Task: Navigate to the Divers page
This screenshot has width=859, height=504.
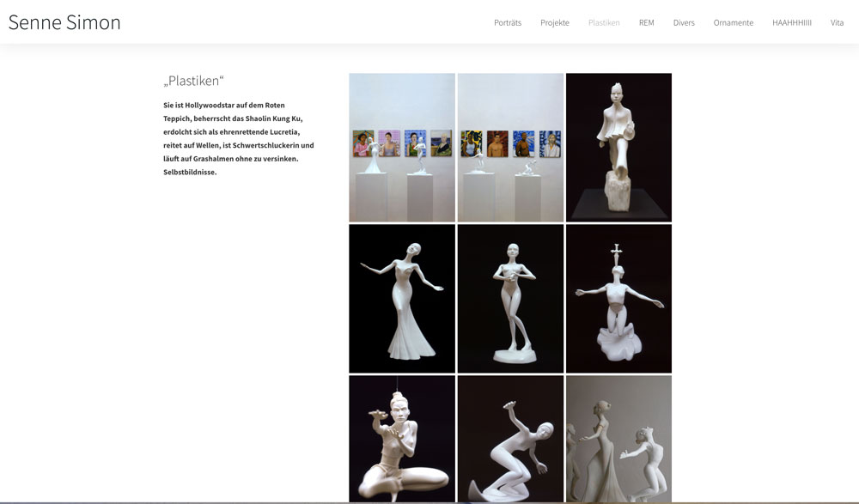Action: tap(684, 22)
